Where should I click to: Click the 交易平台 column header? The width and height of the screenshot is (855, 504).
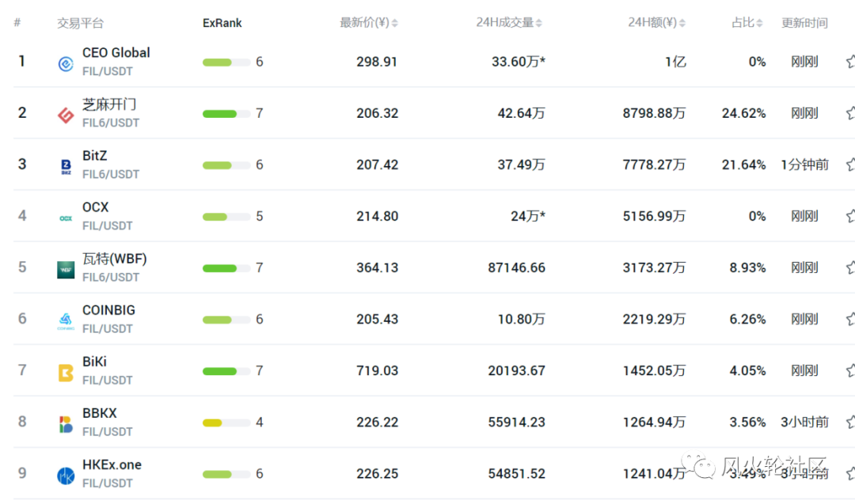tap(80, 23)
